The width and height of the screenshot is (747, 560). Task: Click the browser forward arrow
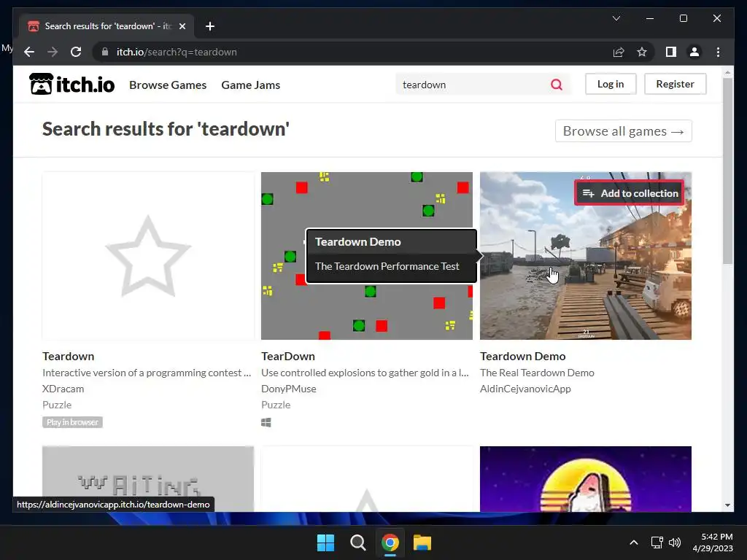pos(53,52)
